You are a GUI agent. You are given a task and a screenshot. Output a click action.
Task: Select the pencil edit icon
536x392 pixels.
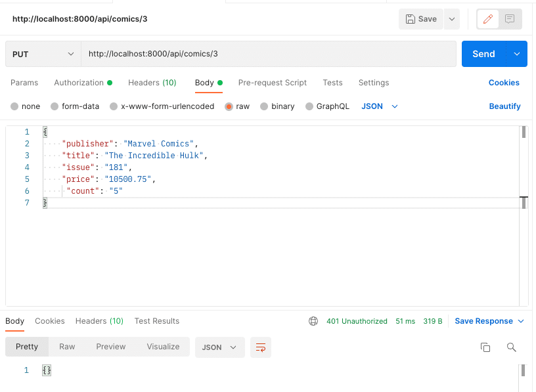pos(488,19)
